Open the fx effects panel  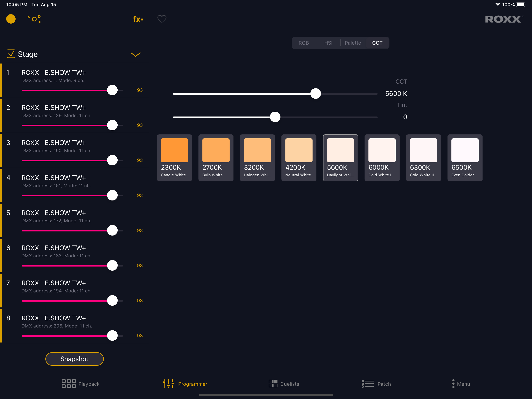[x=138, y=19]
